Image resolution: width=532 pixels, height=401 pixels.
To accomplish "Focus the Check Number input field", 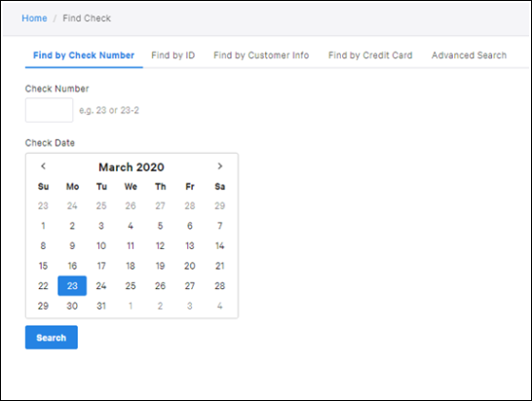I will (x=49, y=110).
